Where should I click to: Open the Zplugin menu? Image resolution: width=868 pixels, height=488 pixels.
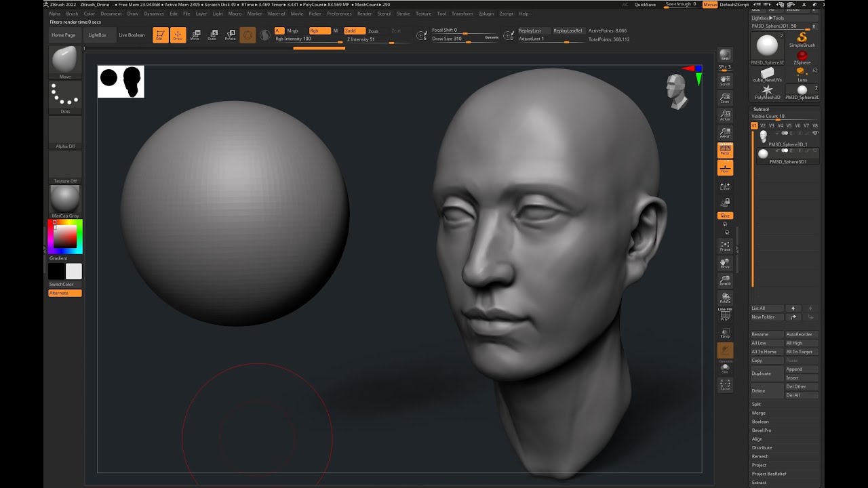pyautogui.click(x=486, y=14)
